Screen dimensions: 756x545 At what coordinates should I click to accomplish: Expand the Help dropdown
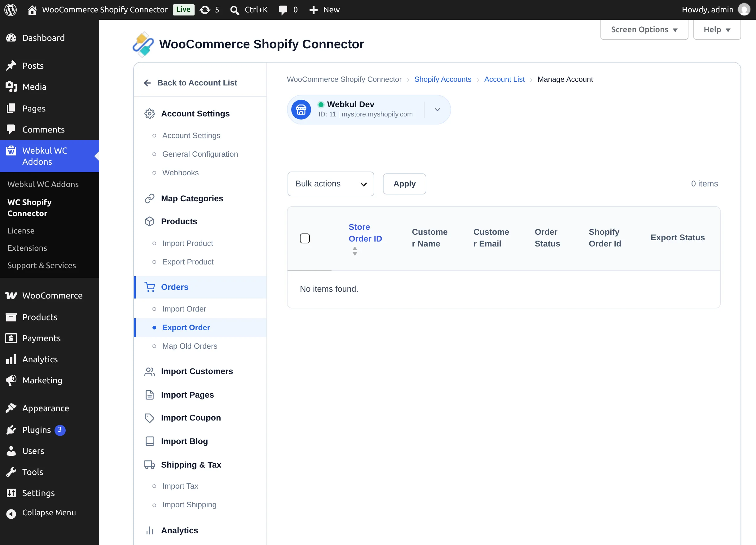717,30
